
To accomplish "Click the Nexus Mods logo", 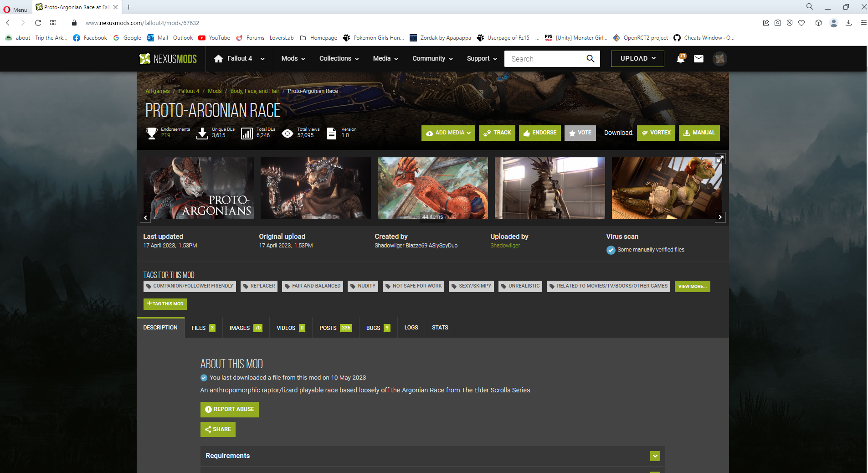I will (x=168, y=59).
